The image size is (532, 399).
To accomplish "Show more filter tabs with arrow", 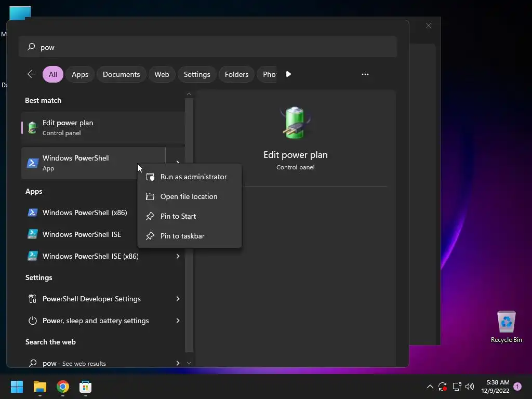I will tap(288, 74).
